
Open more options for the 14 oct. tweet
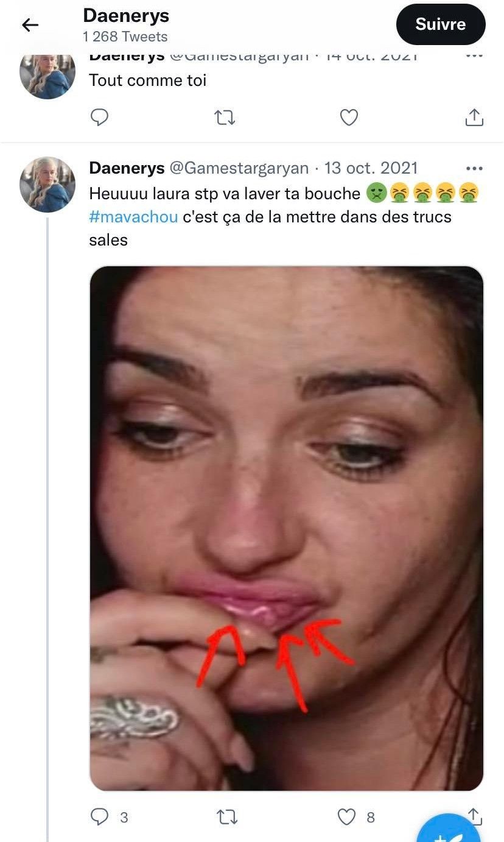(x=474, y=55)
